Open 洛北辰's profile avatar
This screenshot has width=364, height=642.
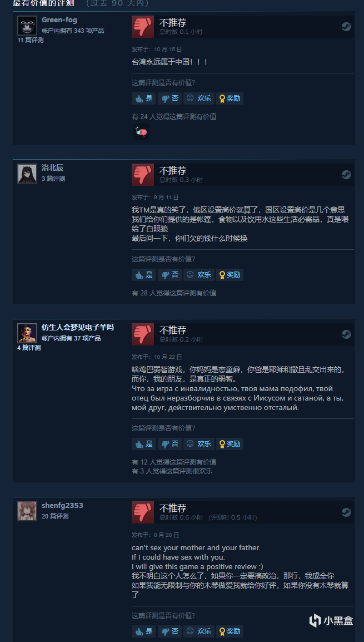click(x=27, y=174)
